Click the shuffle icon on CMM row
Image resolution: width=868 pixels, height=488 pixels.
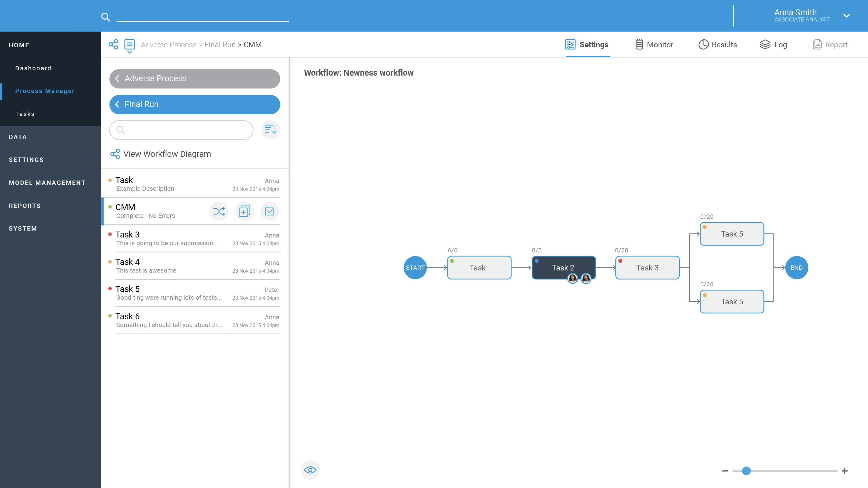tap(219, 211)
